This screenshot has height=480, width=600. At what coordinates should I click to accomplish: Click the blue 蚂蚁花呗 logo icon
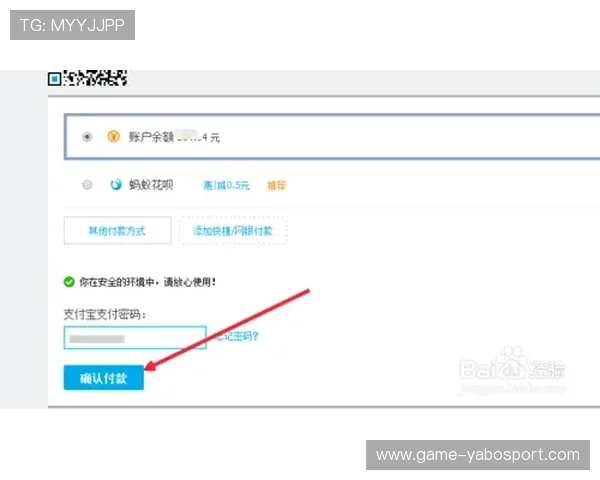(x=116, y=184)
